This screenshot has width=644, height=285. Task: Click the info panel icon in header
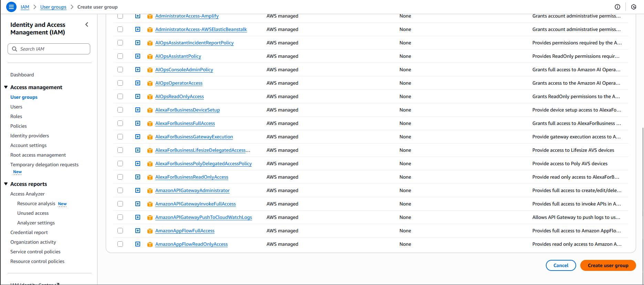(617, 7)
